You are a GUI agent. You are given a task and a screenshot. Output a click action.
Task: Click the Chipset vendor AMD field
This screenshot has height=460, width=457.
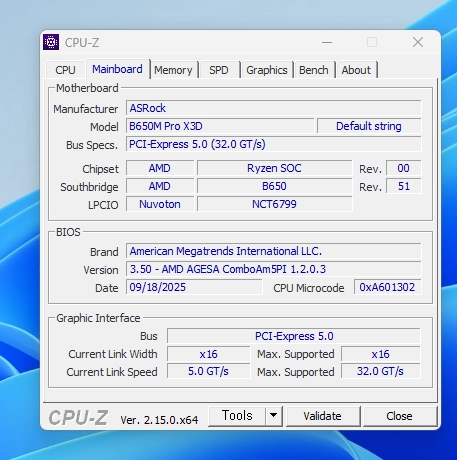point(160,168)
